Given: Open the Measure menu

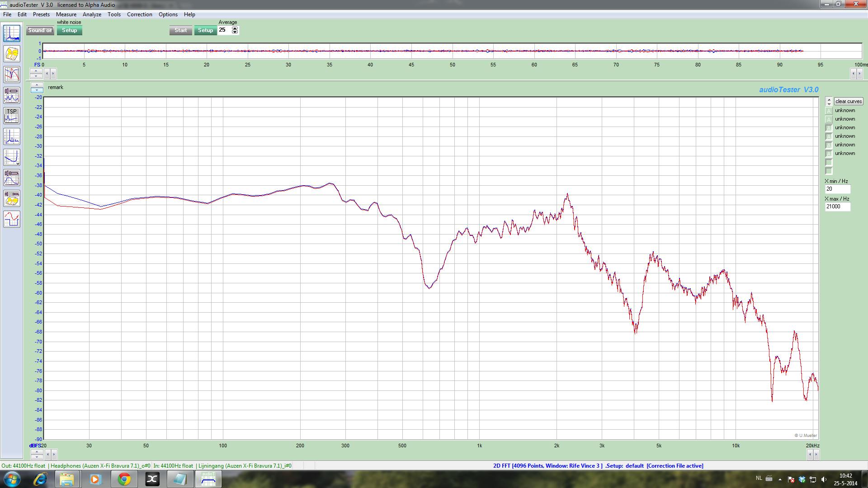Looking at the screenshot, I should [x=66, y=14].
